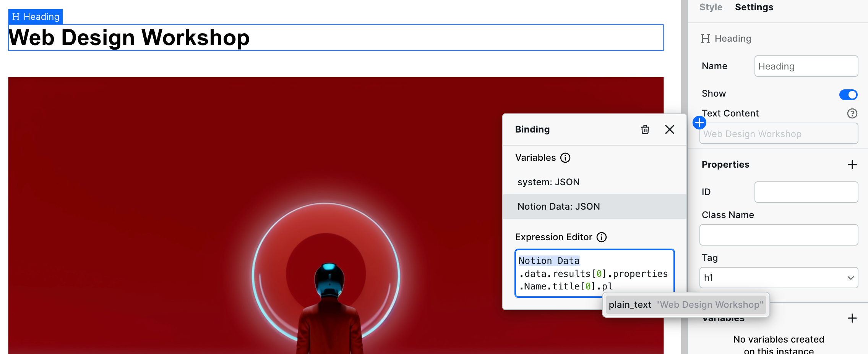Select the Heading label chip on canvas
Viewport: 868px width, 354px height.
[x=35, y=16]
